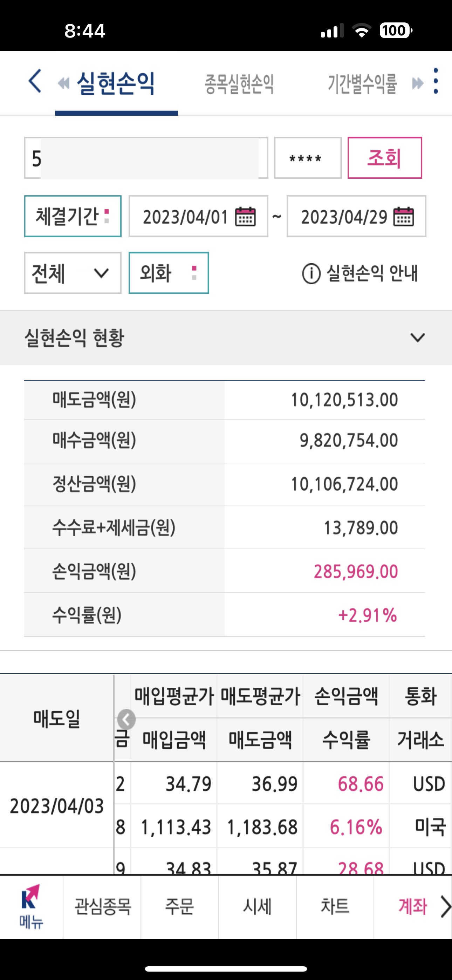The width and height of the screenshot is (452, 980).
Task: Open the 전체 dropdown
Action: click(x=73, y=273)
